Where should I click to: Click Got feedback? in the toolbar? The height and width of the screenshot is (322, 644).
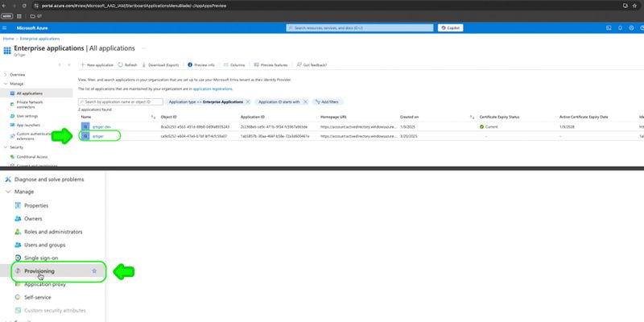click(x=312, y=65)
